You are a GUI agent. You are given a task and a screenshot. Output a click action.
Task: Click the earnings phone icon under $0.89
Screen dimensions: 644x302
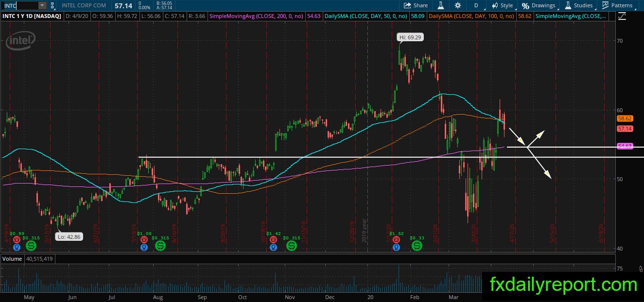17,240
